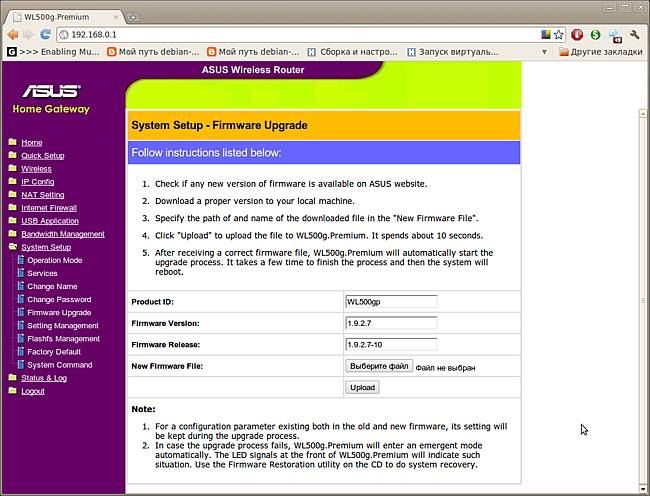This screenshot has height=496, width=650.
Task: Click the browser reload button
Action: pyautogui.click(x=47, y=34)
